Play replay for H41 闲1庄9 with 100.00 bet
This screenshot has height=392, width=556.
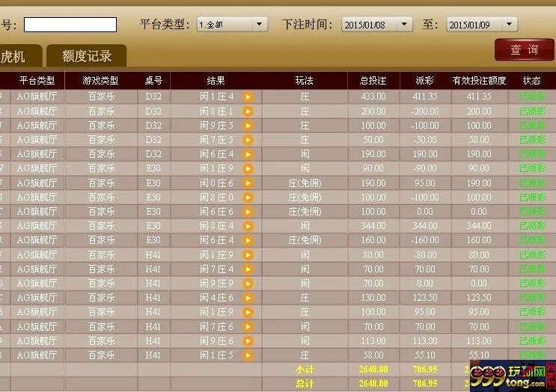248,312
